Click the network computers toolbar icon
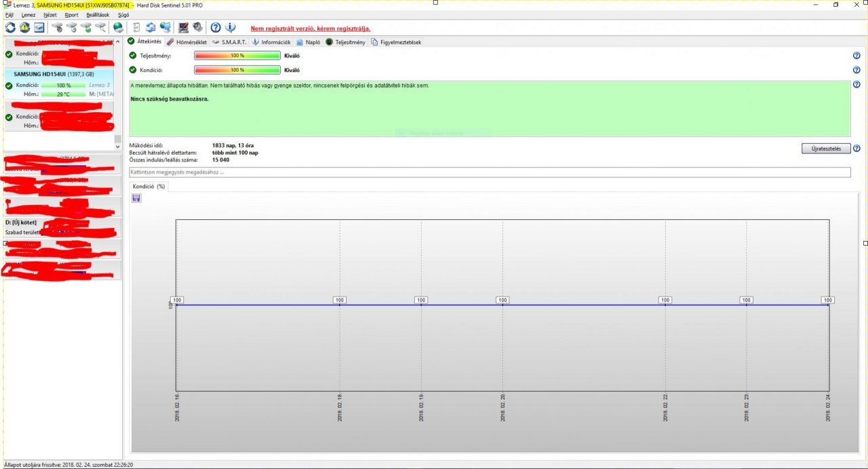This screenshot has height=469, width=868. [165, 28]
